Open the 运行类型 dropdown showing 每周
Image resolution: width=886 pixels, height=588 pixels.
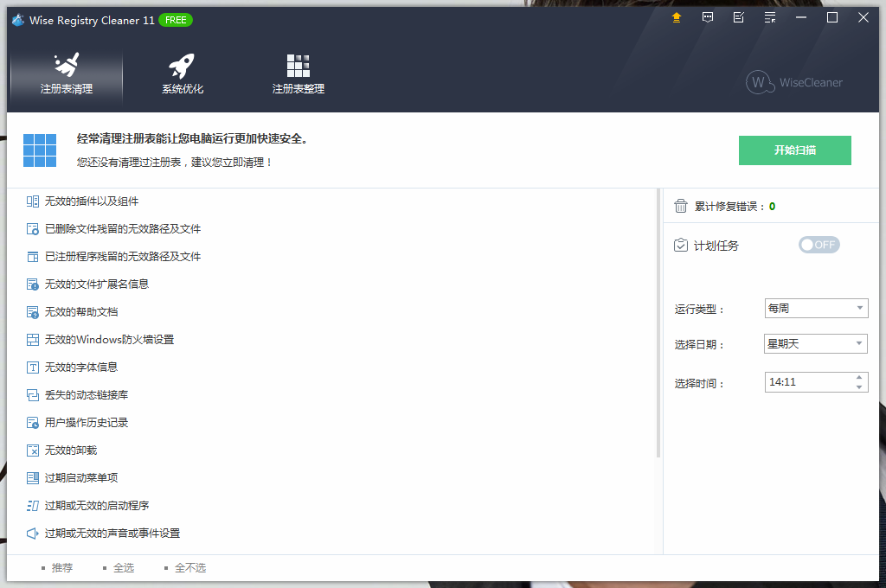[x=816, y=309]
